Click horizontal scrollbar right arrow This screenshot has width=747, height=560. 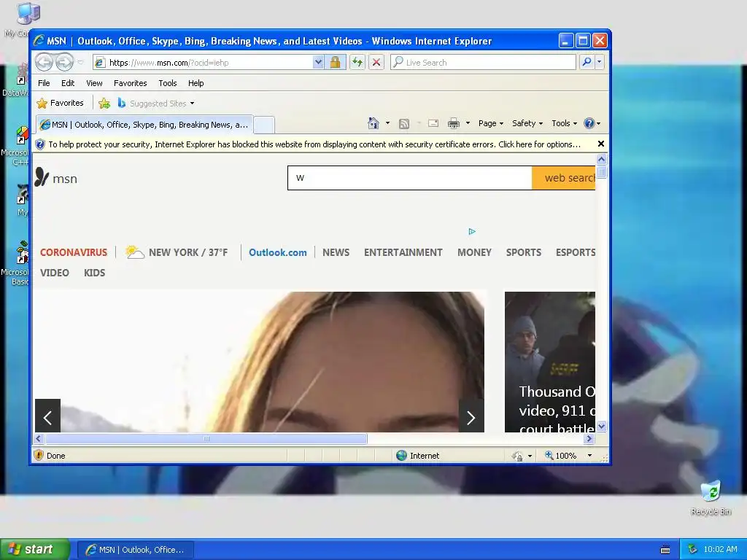coord(589,438)
